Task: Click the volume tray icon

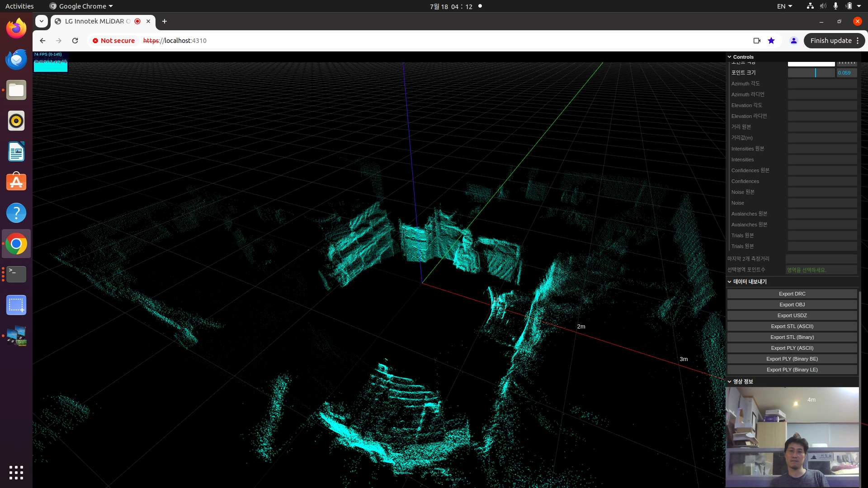Action: click(x=823, y=6)
